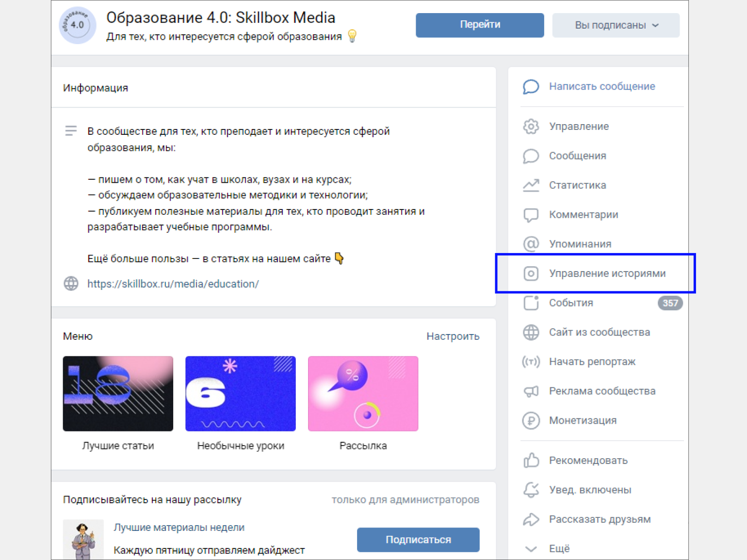This screenshot has width=747, height=560.
Task: Click the Необычные уроки caption text
Action: pyautogui.click(x=241, y=446)
